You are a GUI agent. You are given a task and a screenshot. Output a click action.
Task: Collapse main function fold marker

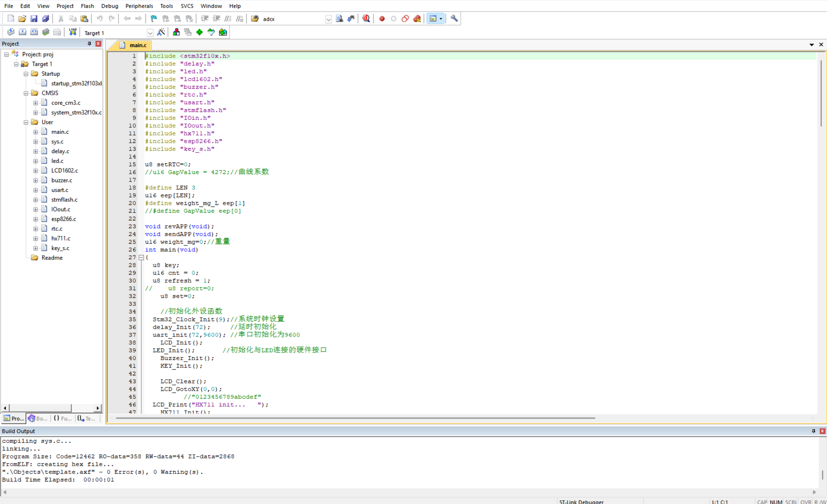tap(141, 258)
